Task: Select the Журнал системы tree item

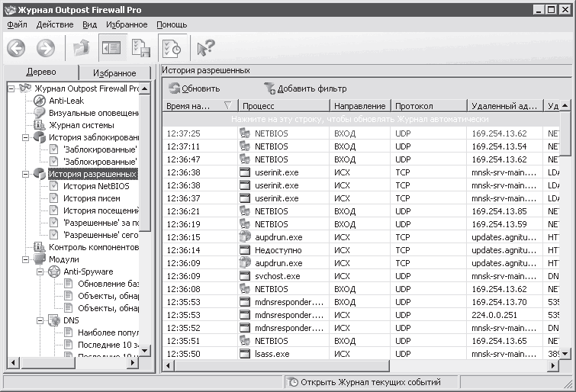Action: (x=81, y=124)
